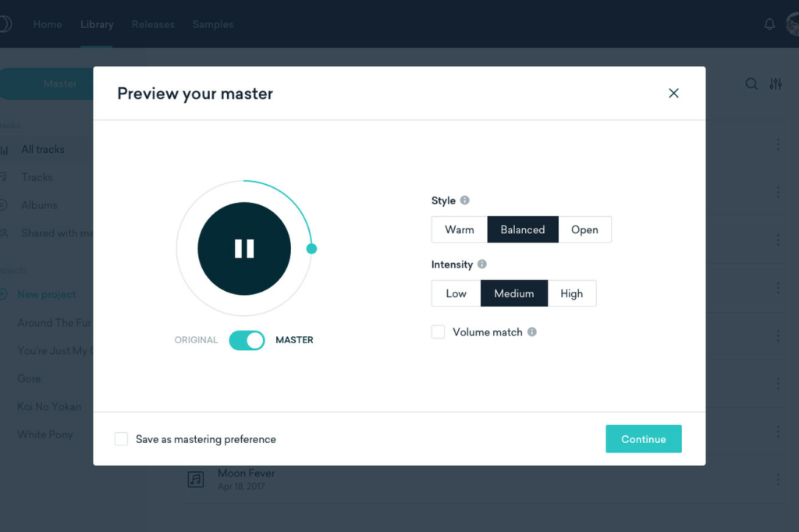
Task: Go to the Home tab
Action: (48, 24)
